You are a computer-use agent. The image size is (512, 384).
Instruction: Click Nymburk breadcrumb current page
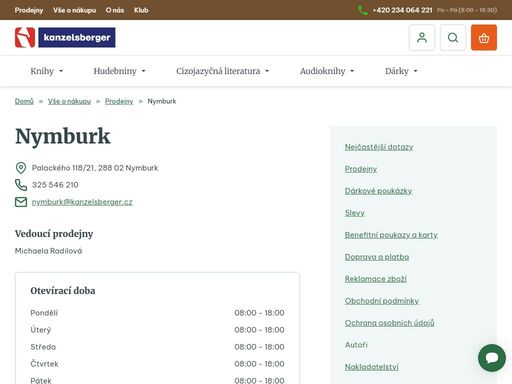162,101
